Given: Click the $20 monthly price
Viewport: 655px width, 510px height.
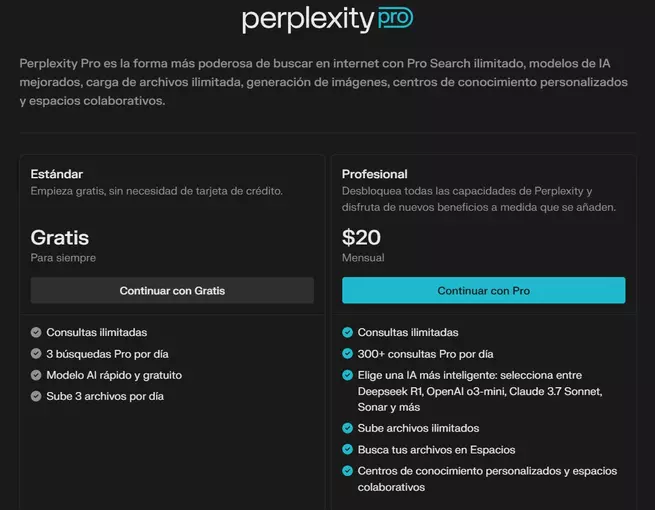Looking at the screenshot, I should (x=361, y=237).
